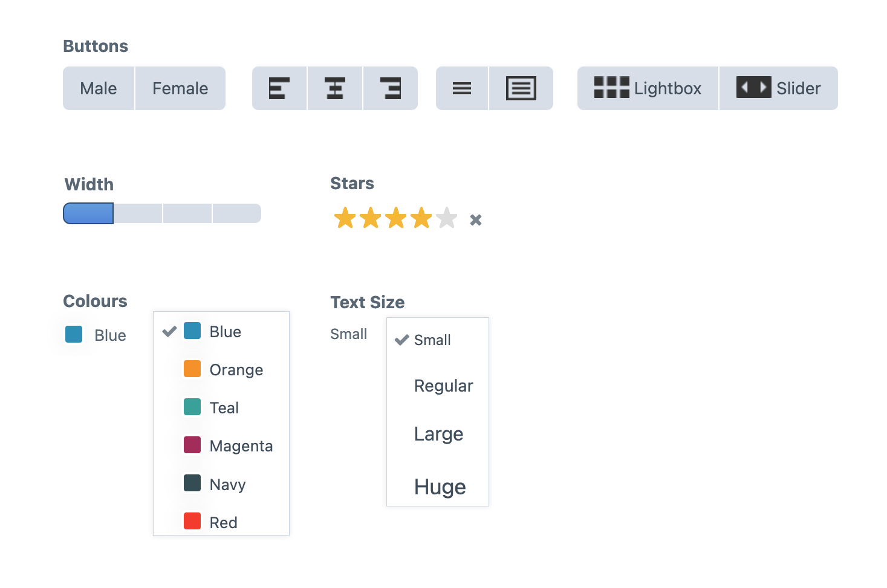887x588 pixels.
Task: Toggle the Male option button
Action: 99,88
